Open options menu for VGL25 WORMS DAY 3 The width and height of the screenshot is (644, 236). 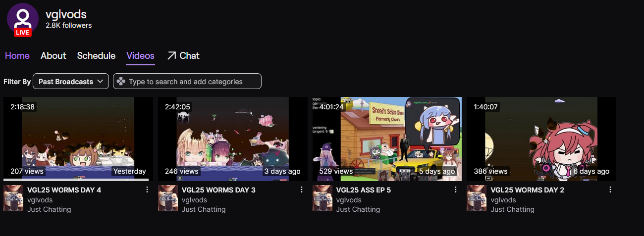pyautogui.click(x=301, y=190)
